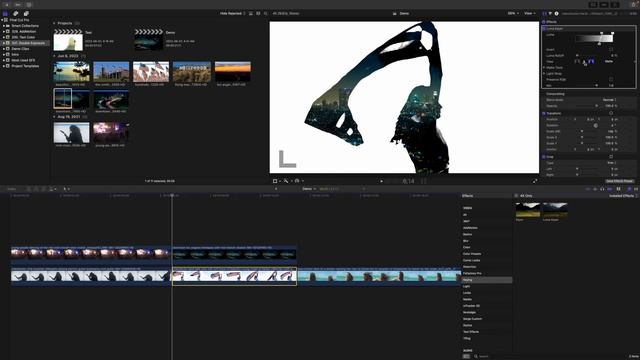The width and height of the screenshot is (640, 360).
Task: Select the Most Used SFX event
Action: click(23, 60)
